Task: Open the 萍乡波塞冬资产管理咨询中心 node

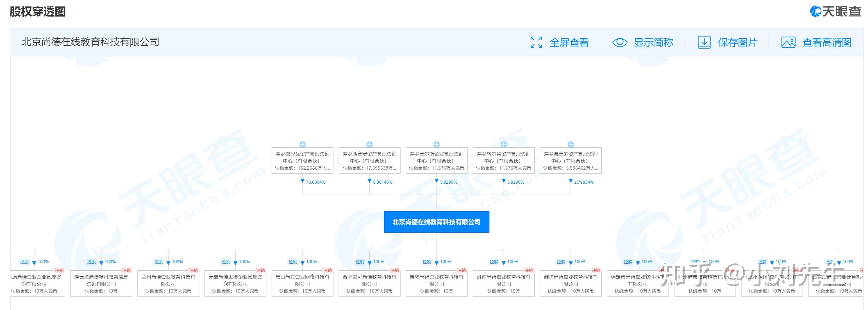Action: coord(571,161)
